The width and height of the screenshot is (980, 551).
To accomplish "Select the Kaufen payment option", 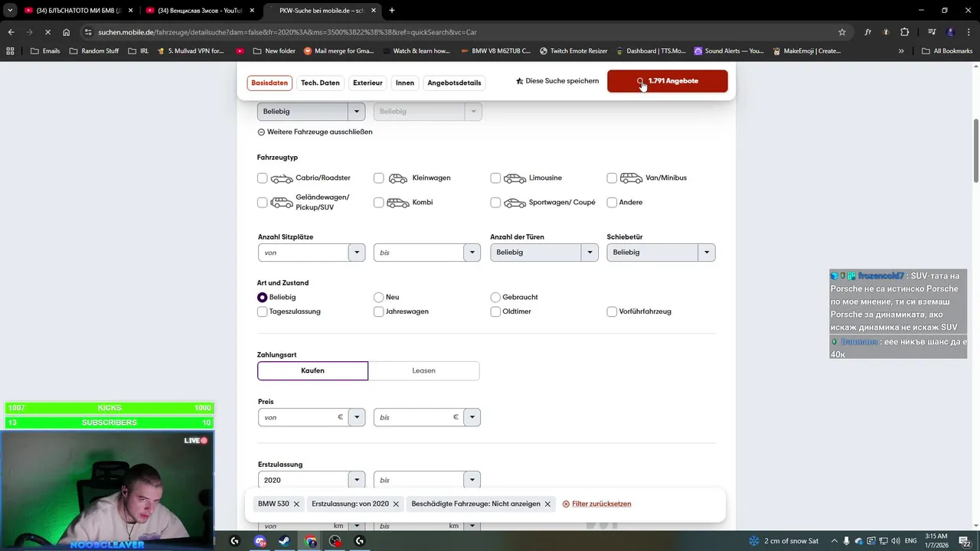I will pos(312,370).
